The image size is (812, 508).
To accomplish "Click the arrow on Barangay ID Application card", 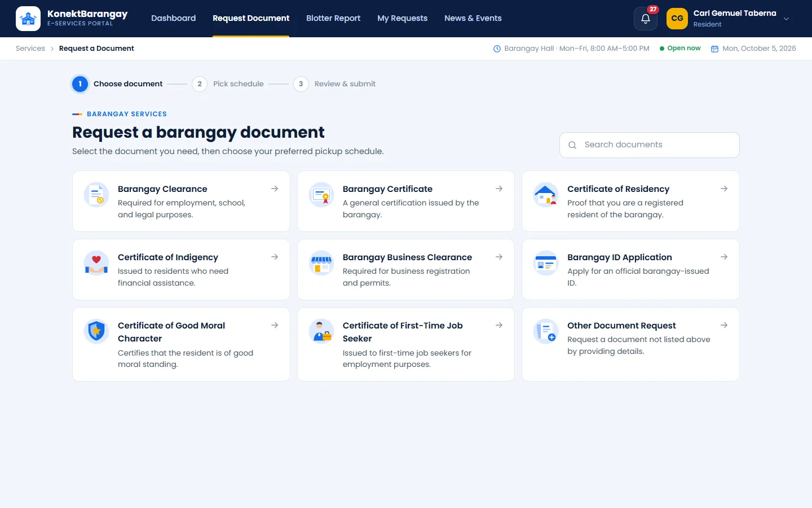I will [724, 257].
